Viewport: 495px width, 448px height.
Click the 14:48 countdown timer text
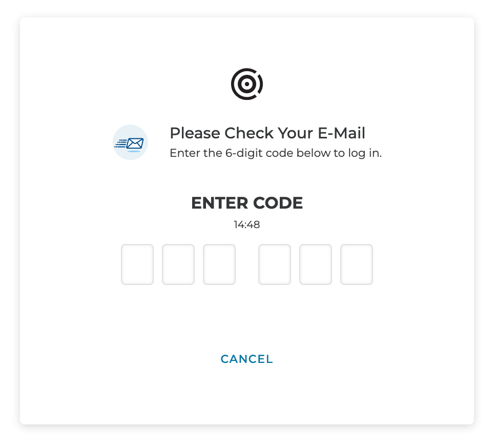pos(247,225)
